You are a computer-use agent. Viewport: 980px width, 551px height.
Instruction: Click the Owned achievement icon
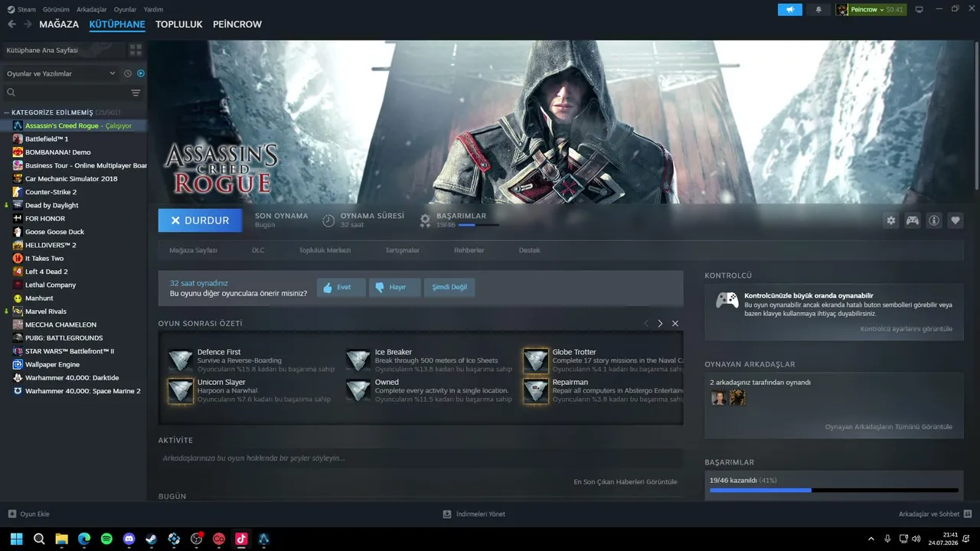coord(358,390)
